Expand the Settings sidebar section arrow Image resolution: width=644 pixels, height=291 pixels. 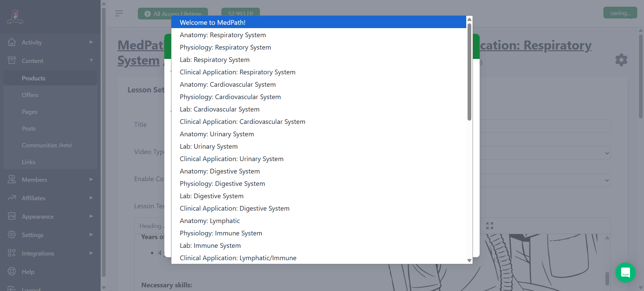point(91,235)
